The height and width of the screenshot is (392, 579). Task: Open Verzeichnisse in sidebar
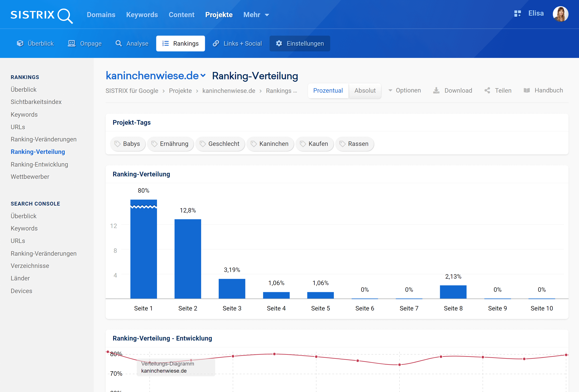30,266
